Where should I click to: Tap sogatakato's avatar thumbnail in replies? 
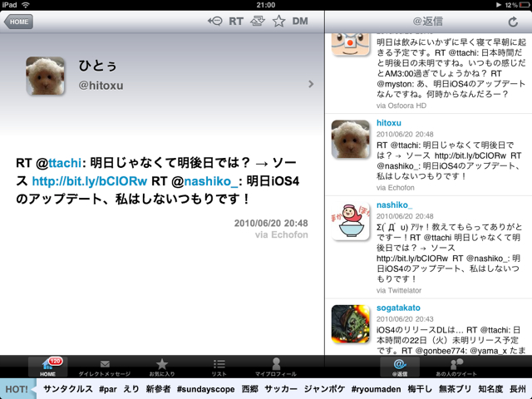pos(351,325)
